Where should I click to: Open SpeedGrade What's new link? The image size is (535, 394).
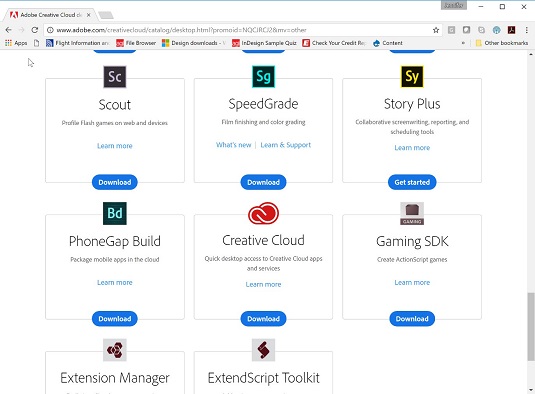pyautogui.click(x=234, y=145)
